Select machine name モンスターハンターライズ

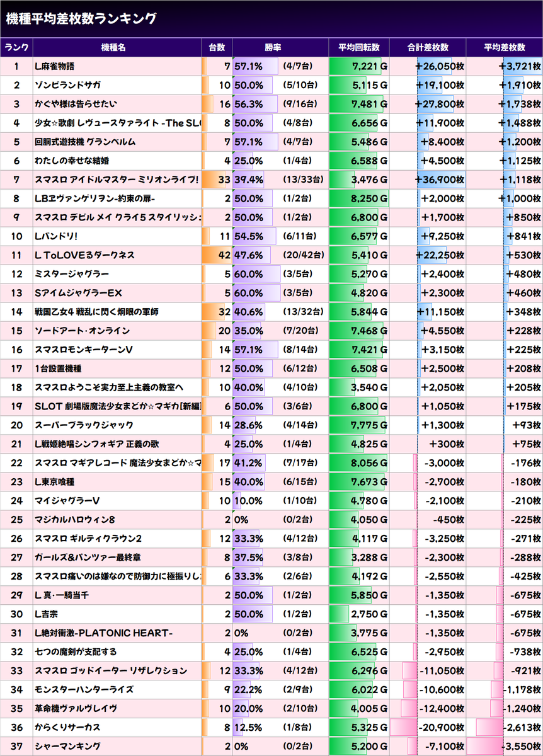click(84, 690)
